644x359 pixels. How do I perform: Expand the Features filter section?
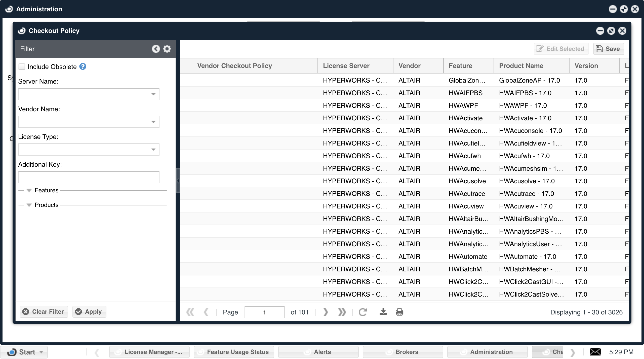point(29,191)
